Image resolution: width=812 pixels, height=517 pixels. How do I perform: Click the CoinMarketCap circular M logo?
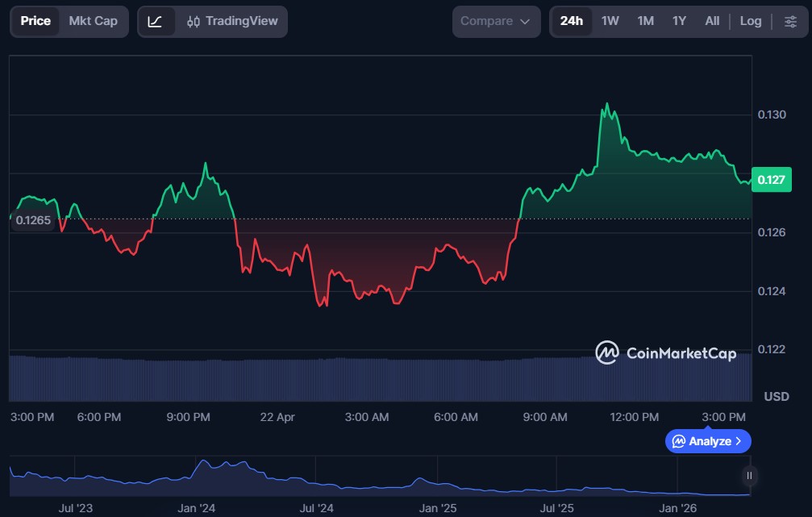[609, 353]
